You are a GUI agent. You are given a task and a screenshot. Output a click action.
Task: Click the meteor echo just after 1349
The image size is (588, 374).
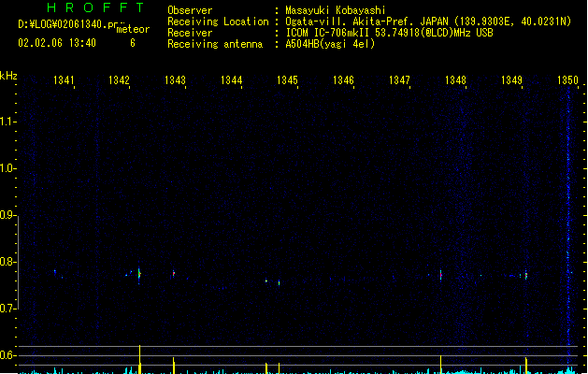pyautogui.click(x=526, y=275)
